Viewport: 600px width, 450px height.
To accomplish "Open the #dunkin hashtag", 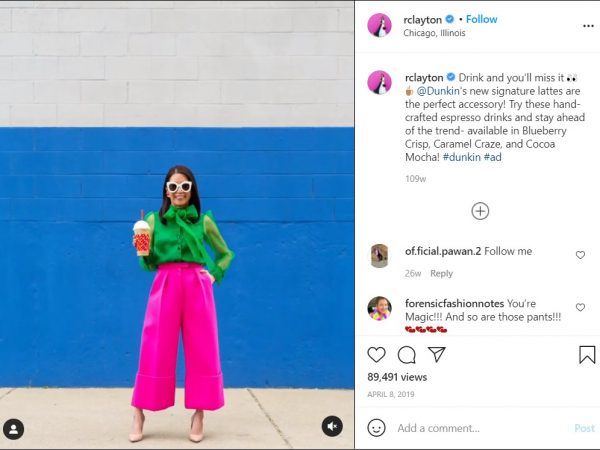I will [461, 157].
